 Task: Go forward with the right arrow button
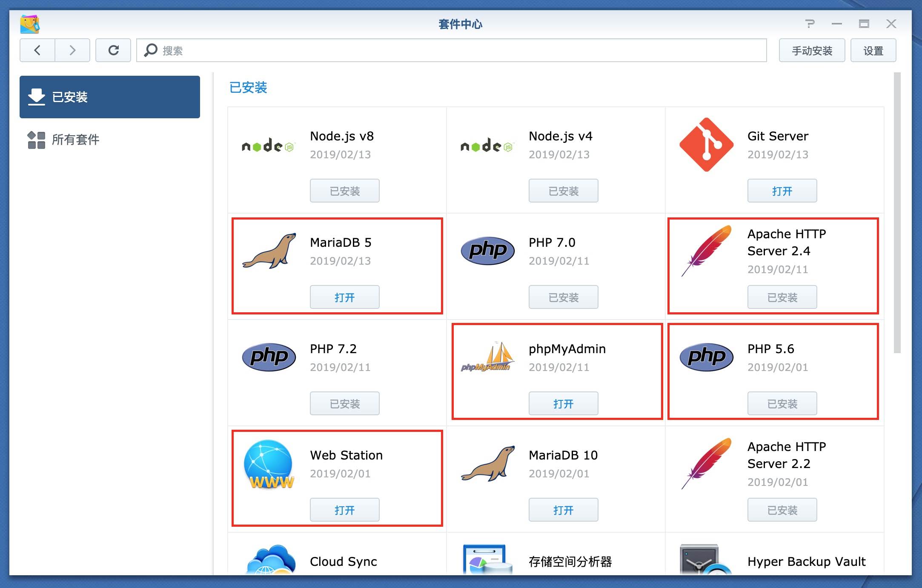[72, 50]
